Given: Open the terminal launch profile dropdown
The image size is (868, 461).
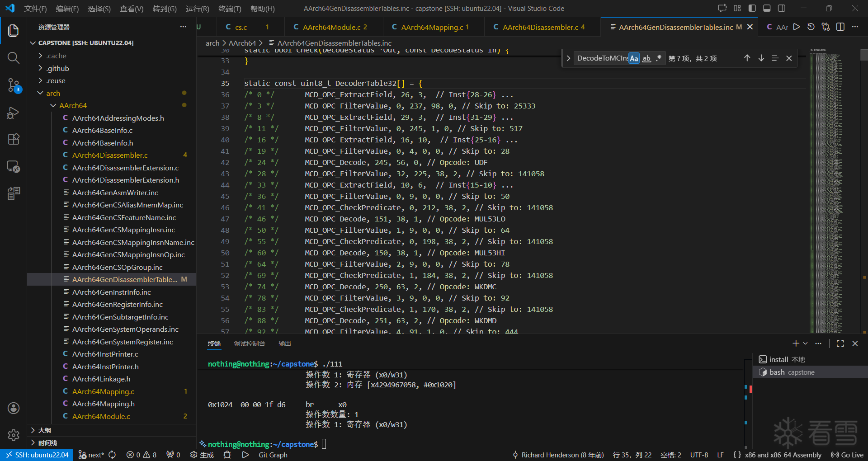Looking at the screenshot, I should 805,343.
